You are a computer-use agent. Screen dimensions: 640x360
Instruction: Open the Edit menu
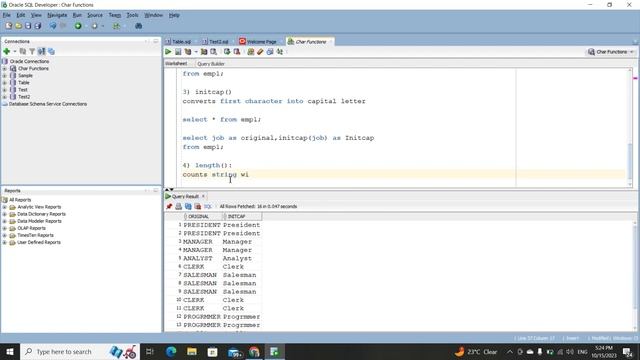click(x=20, y=15)
